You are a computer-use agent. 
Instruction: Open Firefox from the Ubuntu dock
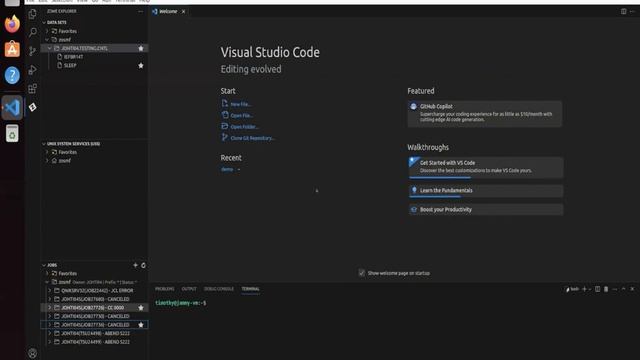12,24
